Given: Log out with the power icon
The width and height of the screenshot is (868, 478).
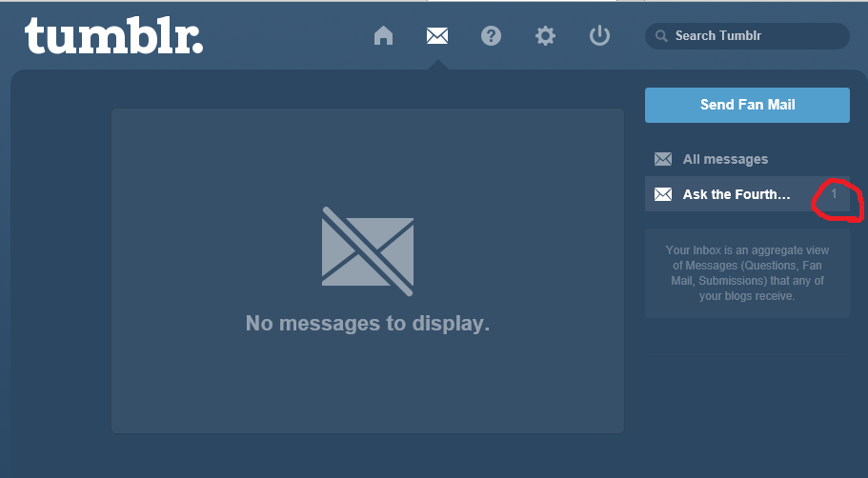Looking at the screenshot, I should click(x=599, y=36).
